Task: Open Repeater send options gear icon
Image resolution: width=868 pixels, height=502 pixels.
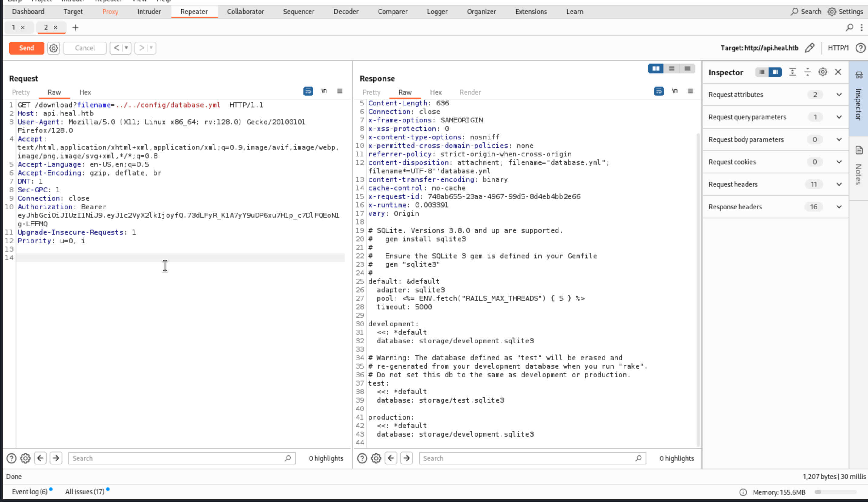Action: tap(53, 48)
